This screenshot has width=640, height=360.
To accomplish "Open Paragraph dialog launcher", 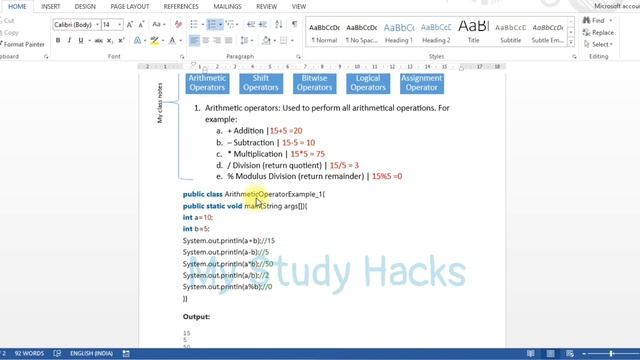I will (x=298, y=57).
